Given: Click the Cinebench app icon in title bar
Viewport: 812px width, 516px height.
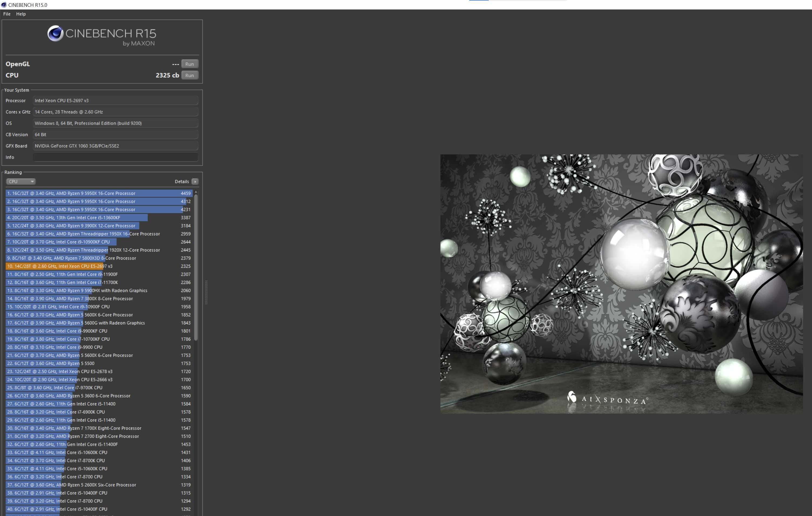Looking at the screenshot, I should point(4,5).
